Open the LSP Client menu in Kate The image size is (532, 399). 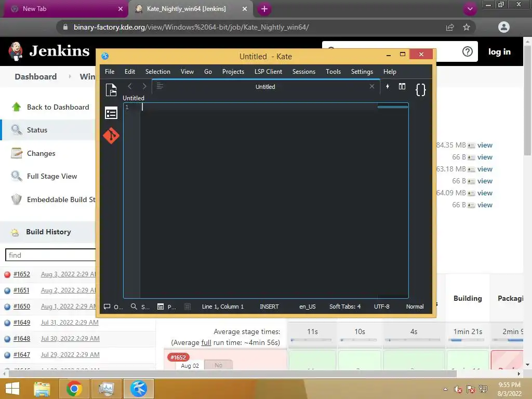269,72
